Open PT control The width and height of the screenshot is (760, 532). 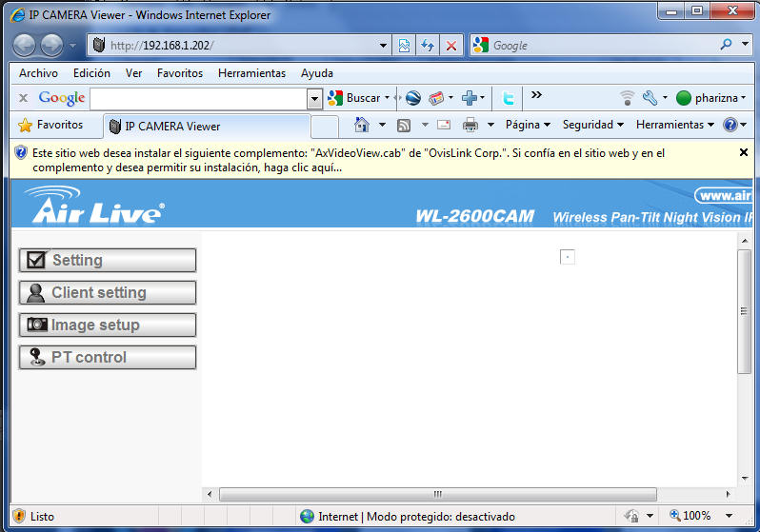click(x=108, y=358)
